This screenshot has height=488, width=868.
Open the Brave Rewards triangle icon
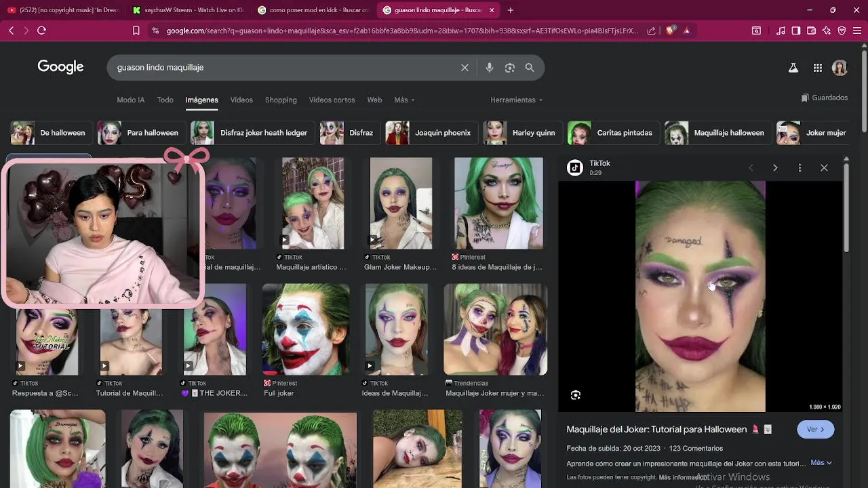click(686, 30)
